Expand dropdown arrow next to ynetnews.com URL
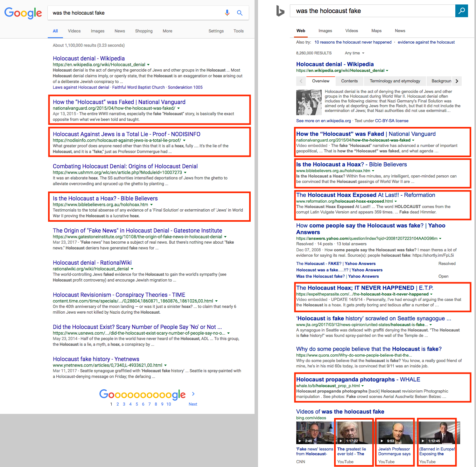The image size is (476, 467). 165,365
